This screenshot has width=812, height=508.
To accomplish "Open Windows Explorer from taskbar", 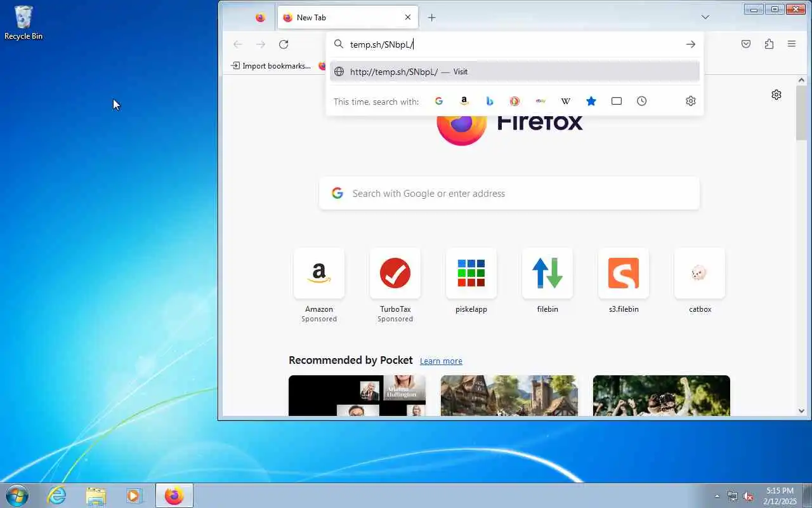I will pos(96,495).
